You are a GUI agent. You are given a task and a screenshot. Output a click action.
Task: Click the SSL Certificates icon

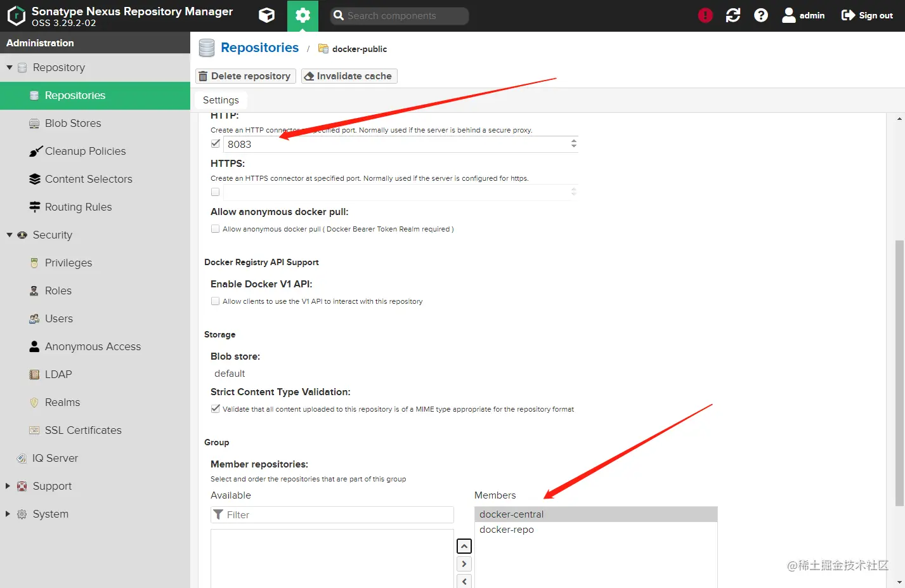(x=34, y=430)
